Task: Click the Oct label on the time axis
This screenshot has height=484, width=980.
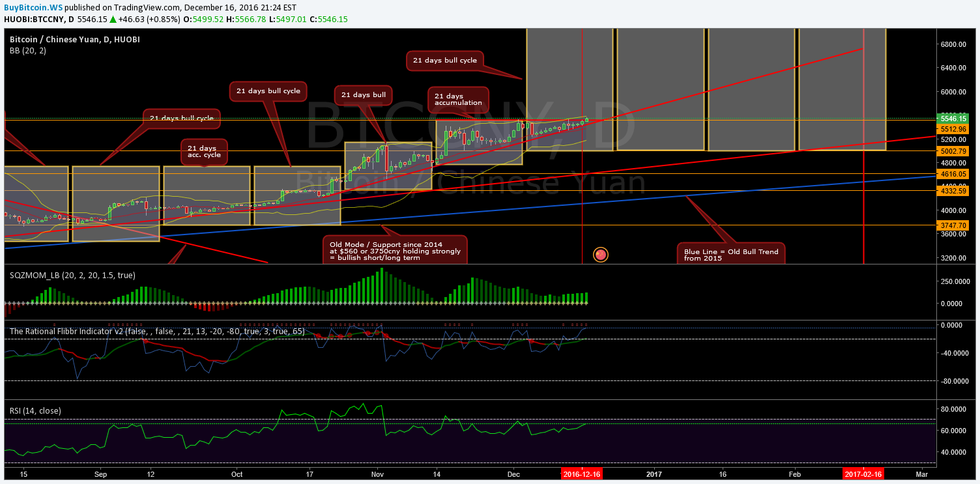Action: click(x=237, y=474)
